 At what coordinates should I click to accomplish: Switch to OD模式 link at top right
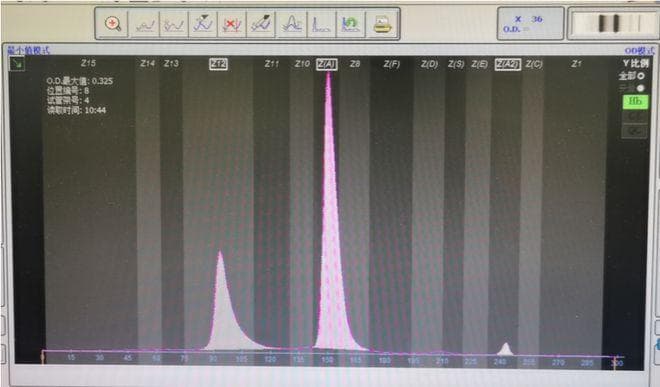pyautogui.click(x=639, y=51)
